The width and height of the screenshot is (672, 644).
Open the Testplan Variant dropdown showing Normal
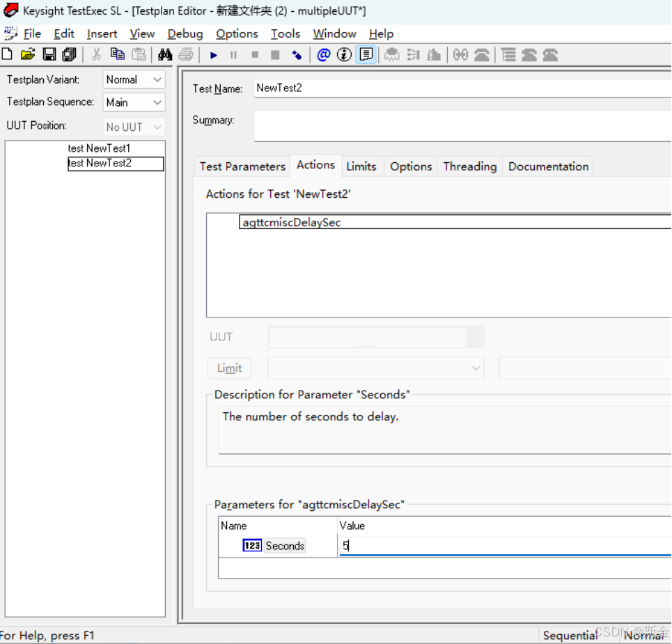tap(134, 79)
